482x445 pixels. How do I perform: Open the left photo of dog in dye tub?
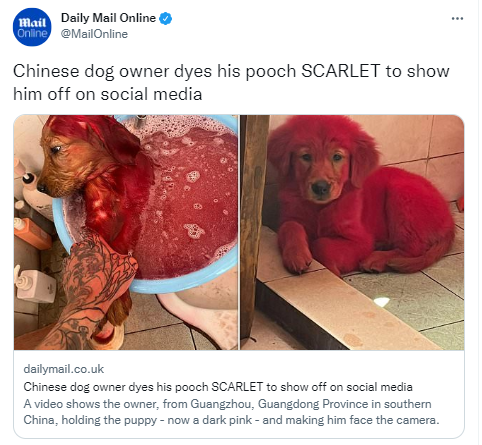[126, 232]
